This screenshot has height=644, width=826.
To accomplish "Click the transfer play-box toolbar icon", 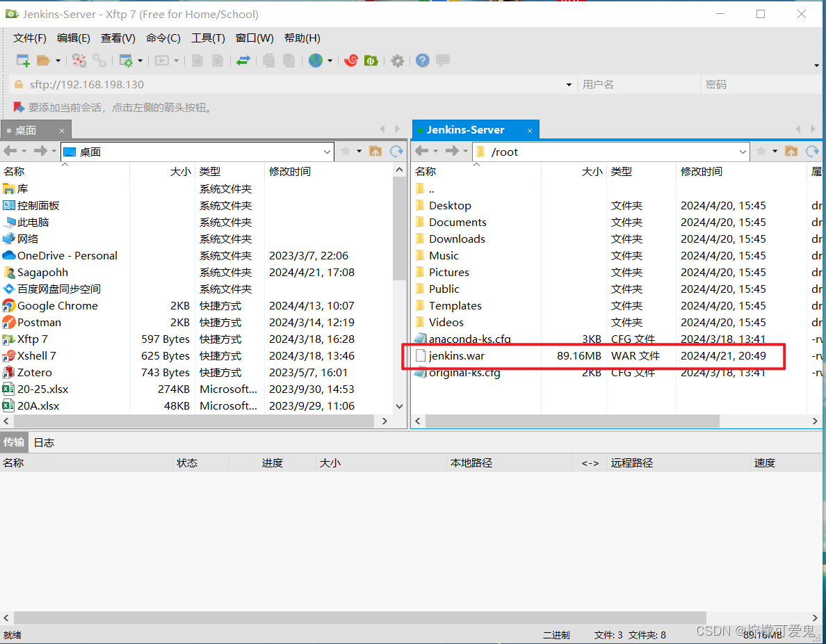I will [x=162, y=61].
